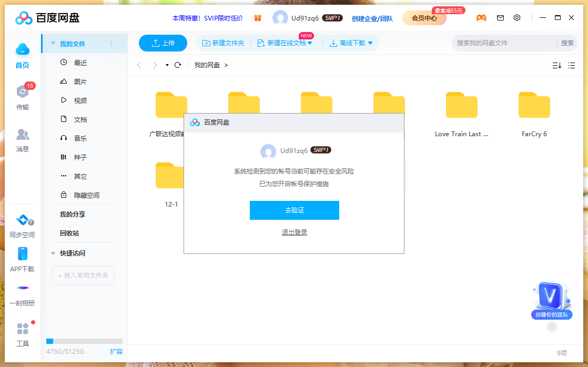Focus the 搜索我的网盘文件 search field
Viewport: 588px width, 367px height.
click(x=505, y=43)
